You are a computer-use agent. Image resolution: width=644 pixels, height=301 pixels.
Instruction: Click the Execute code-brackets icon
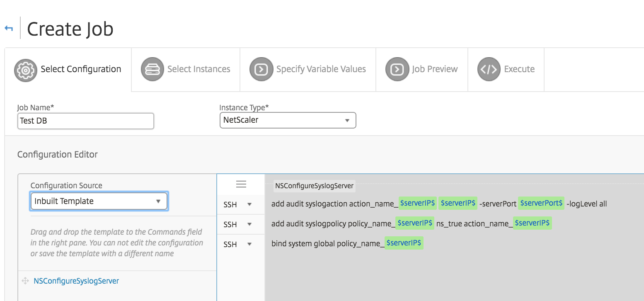489,69
